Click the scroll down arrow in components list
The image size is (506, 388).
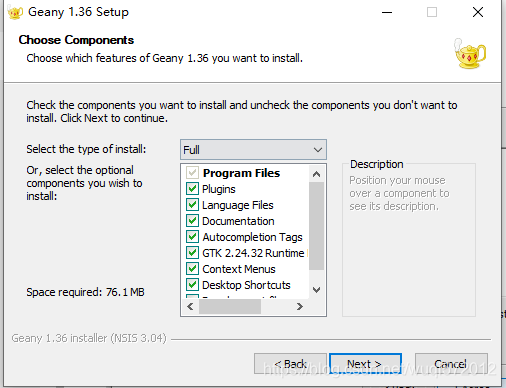coord(317,290)
